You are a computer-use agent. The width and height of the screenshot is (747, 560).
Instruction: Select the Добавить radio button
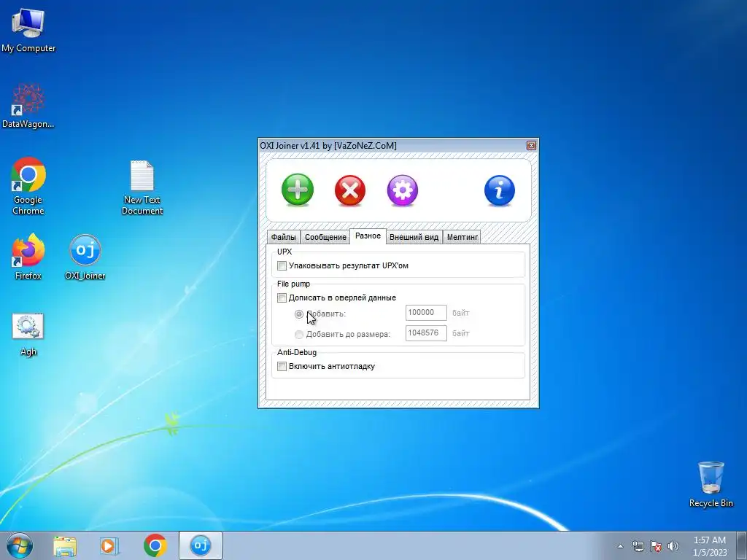298,314
